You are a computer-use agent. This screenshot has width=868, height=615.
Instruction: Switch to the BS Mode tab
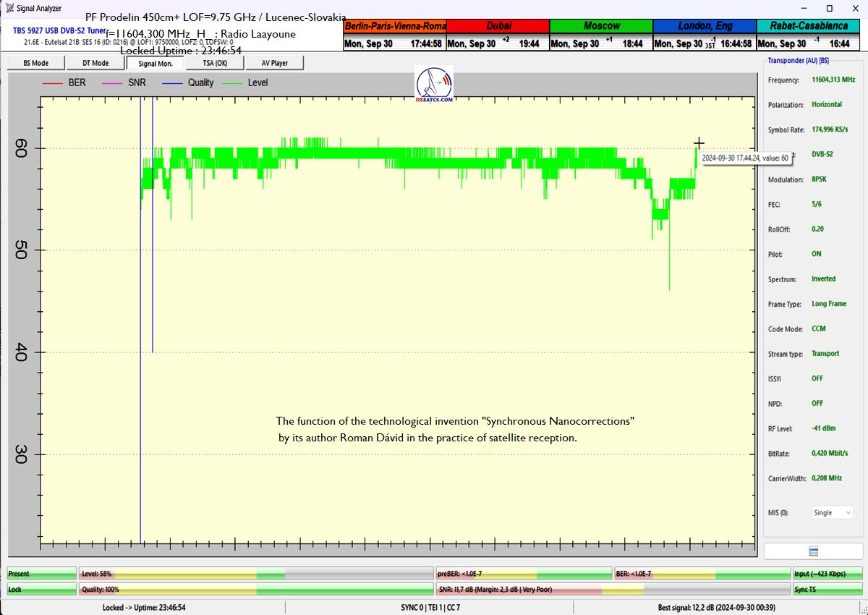pyautogui.click(x=36, y=63)
